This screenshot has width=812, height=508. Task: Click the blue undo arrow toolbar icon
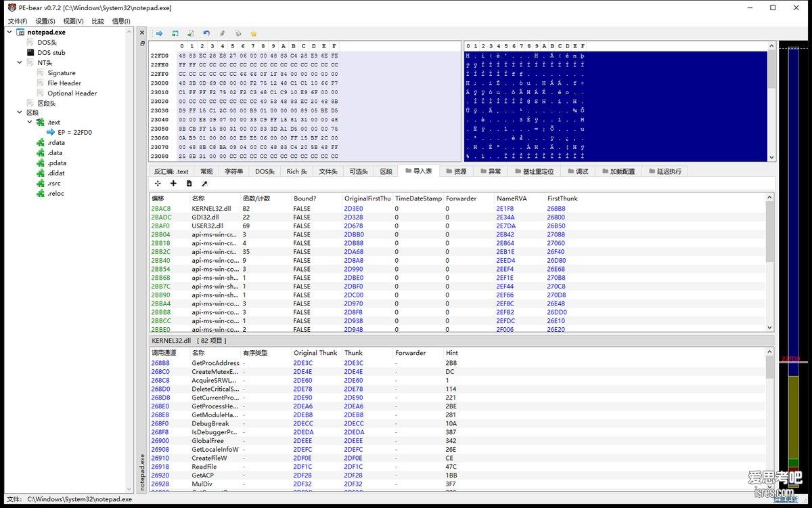tap(206, 33)
